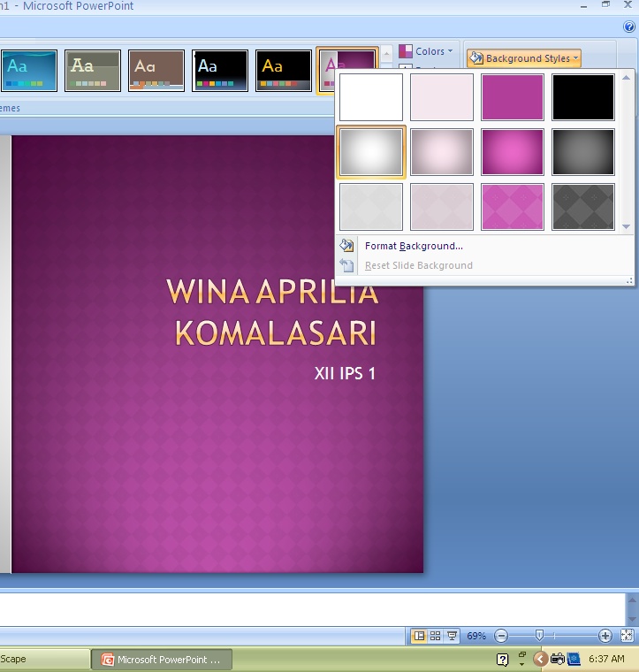Select the subtitle XII IPS 1
This screenshot has height=672, width=639.
click(345, 373)
